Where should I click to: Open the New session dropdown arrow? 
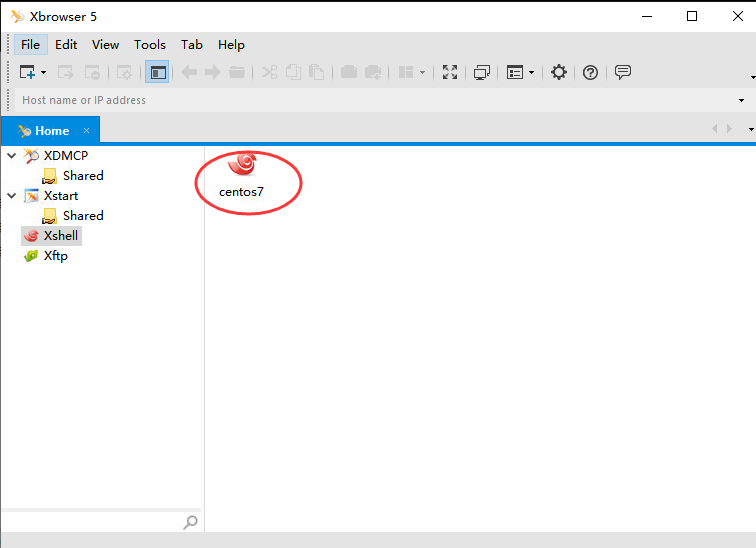43,73
